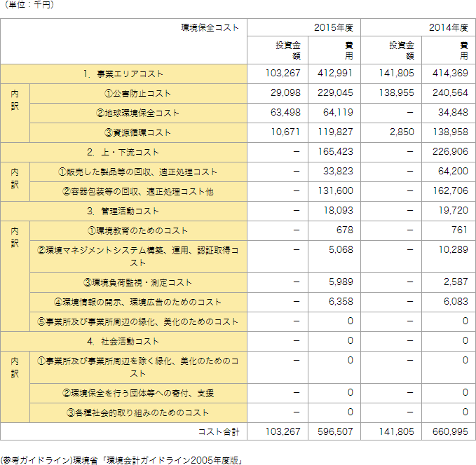Select the value 761
Image resolution: width=476 pixels, height=465 pixels.
pyautogui.click(x=460, y=230)
